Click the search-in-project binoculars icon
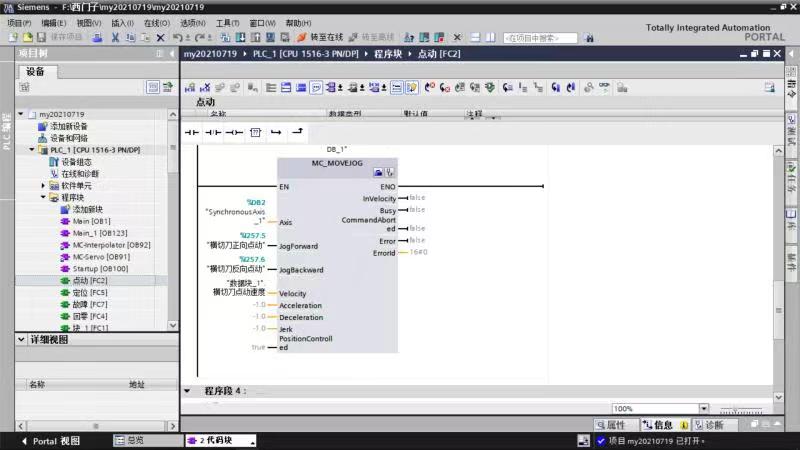 589,38
